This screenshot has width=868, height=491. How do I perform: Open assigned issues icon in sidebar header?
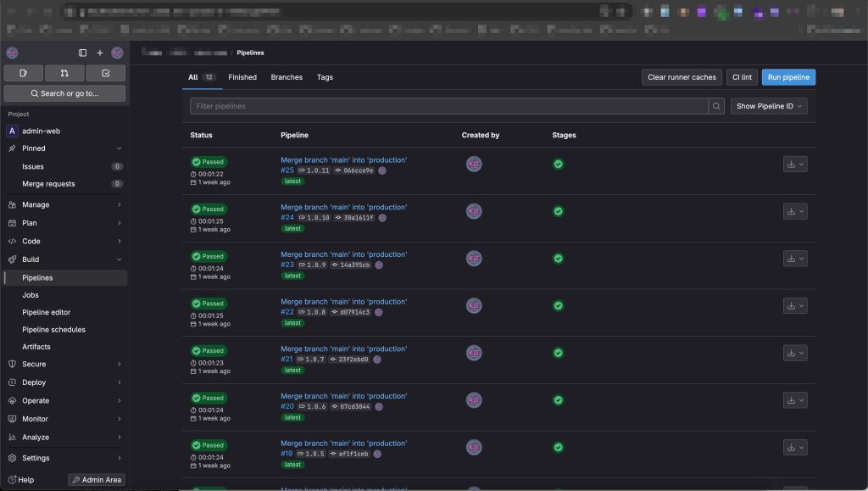tap(24, 73)
